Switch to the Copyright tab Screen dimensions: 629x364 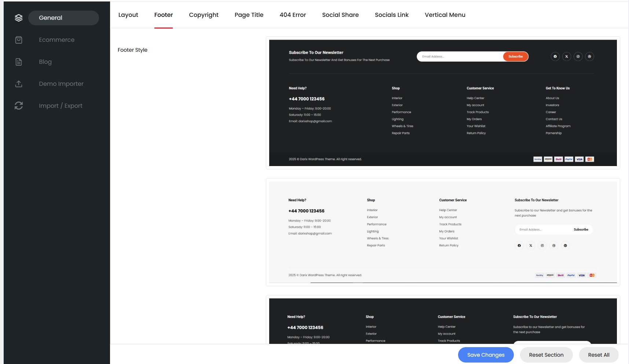click(204, 15)
